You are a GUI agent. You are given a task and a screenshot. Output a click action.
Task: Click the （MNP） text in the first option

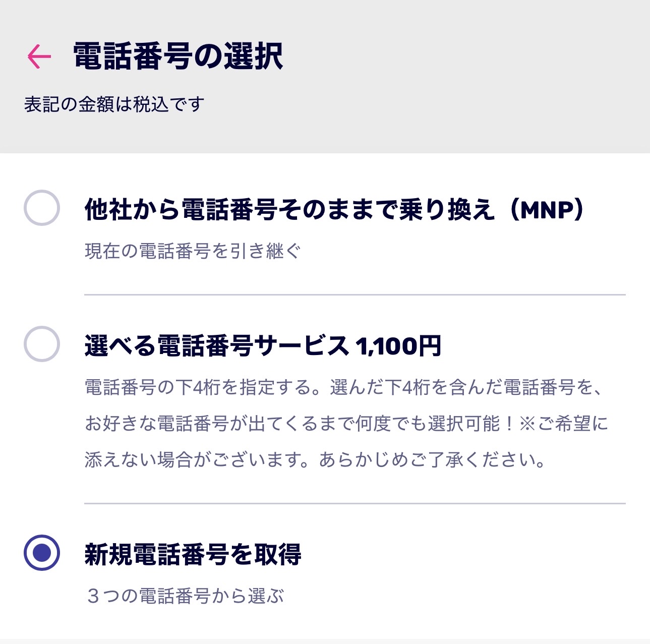pyautogui.click(x=547, y=209)
